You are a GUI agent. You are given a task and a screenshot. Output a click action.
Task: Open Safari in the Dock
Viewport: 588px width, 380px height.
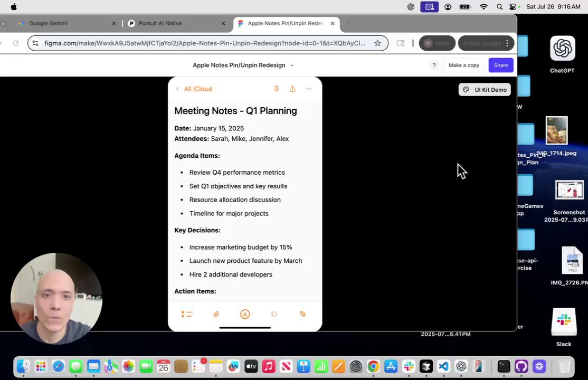(x=59, y=366)
